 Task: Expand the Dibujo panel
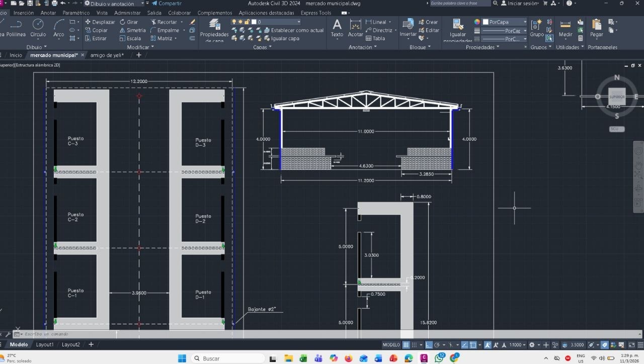(36, 47)
